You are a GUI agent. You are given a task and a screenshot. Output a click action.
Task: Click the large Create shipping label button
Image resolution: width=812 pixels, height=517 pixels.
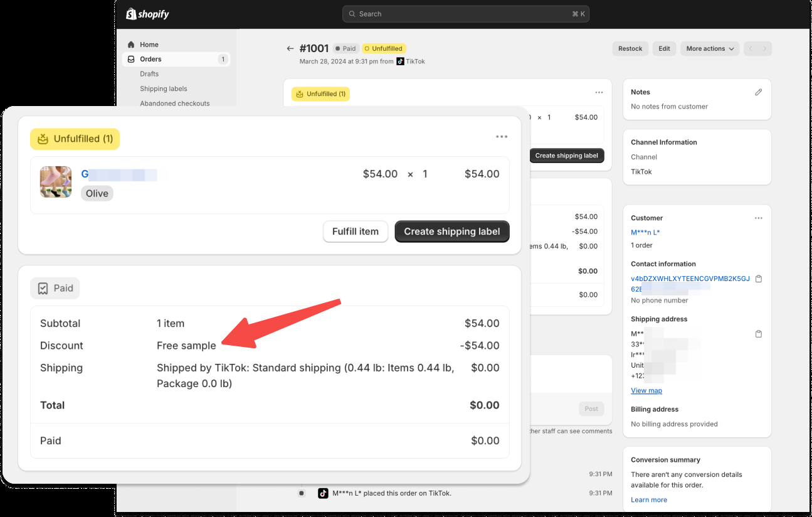[x=451, y=232]
